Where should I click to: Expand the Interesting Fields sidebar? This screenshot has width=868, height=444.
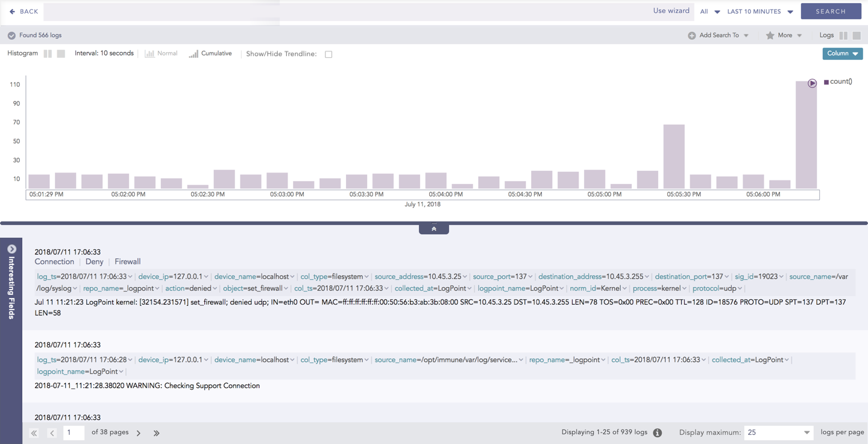tap(11, 249)
